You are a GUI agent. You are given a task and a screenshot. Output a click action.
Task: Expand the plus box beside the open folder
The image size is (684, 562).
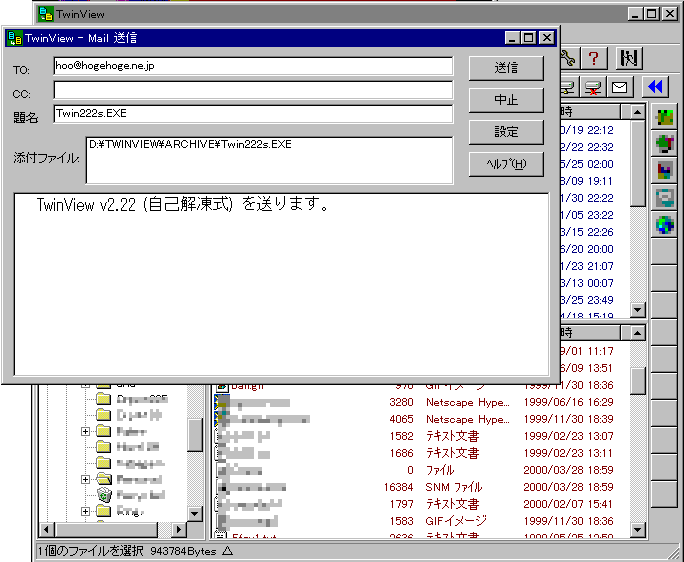pos(86,479)
